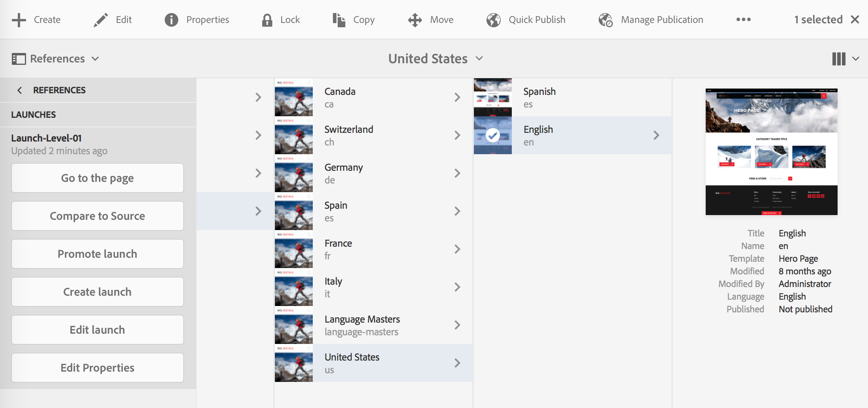Select the Spanish page thumbnail

[492, 97]
